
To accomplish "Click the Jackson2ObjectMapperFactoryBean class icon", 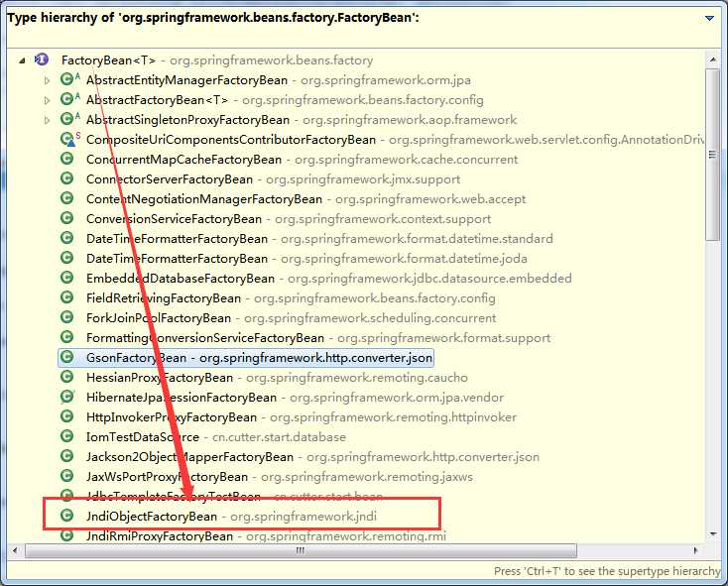I will point(67,456).
